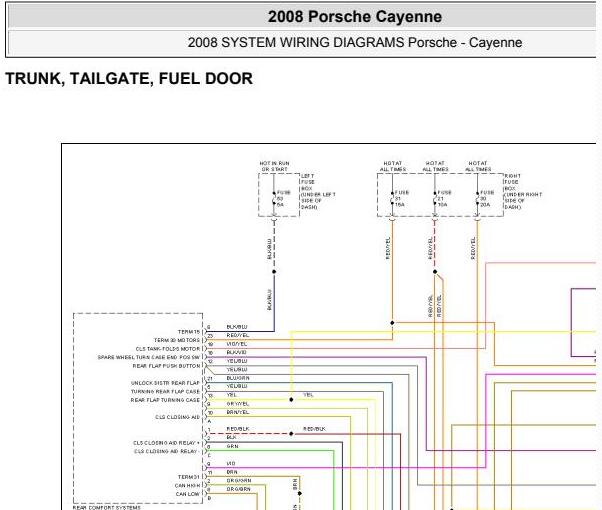Screen dimensions: 602x510
Task: Click the RED/YEL junction dot below Fuse 31
Action: 392,323
